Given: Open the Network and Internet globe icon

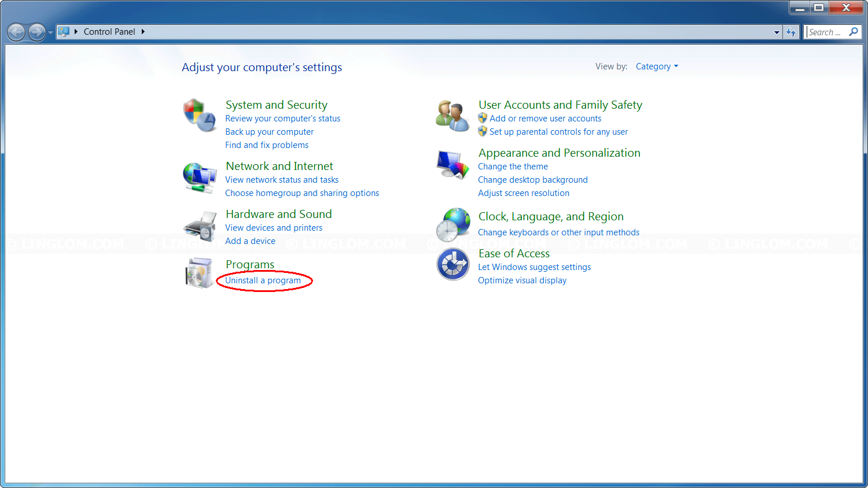Looking at the screenshot, I should [200, 178].
